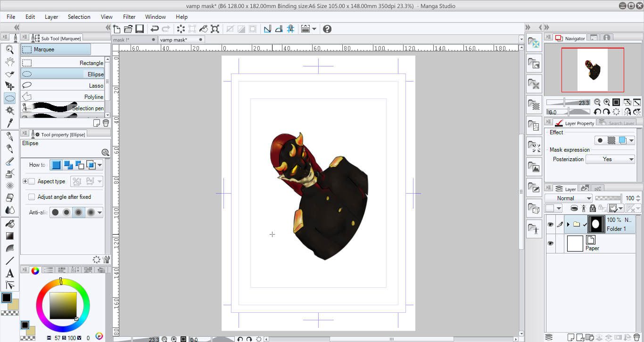Screen dimensions: 644x342
Task: Click the black main color swatch
Action: pyautogui.click(x=7, y=298)
